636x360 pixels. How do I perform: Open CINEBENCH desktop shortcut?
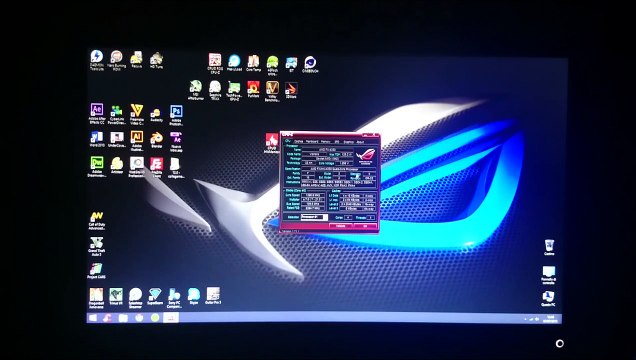[x=310, y=64]
